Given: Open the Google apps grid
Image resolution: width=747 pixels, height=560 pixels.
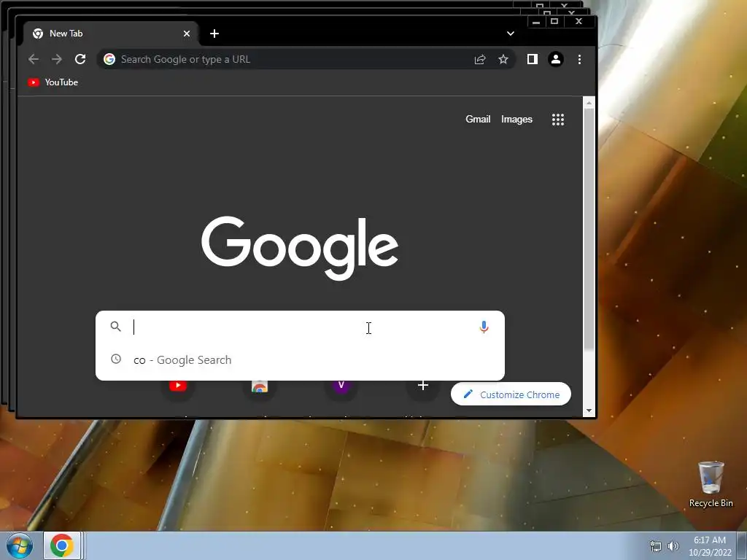Looking at the screenshot, I should click(558, 120).
